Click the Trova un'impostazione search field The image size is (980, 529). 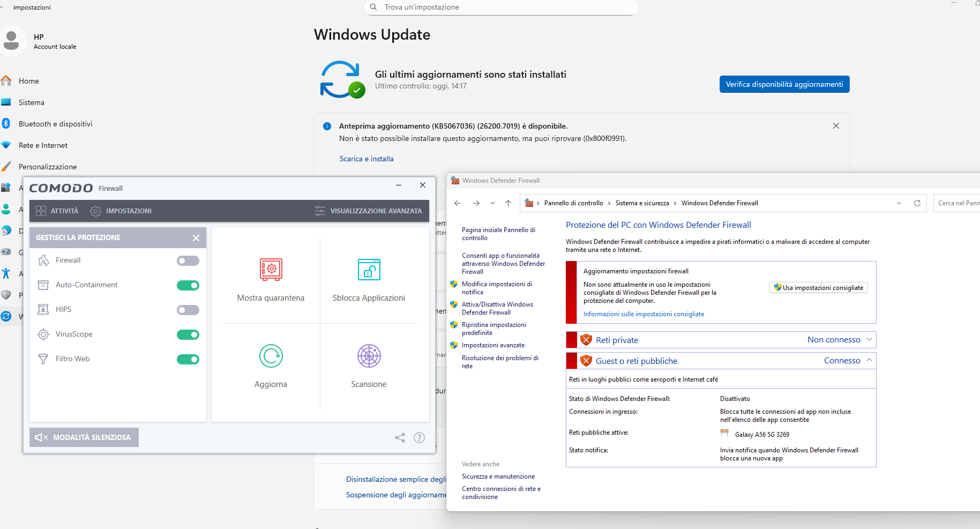tap(501, 8)
